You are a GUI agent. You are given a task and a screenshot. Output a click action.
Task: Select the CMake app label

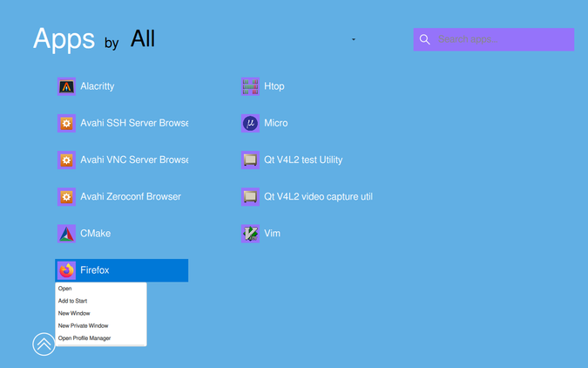pyautogui.click(x=95, y=234)
